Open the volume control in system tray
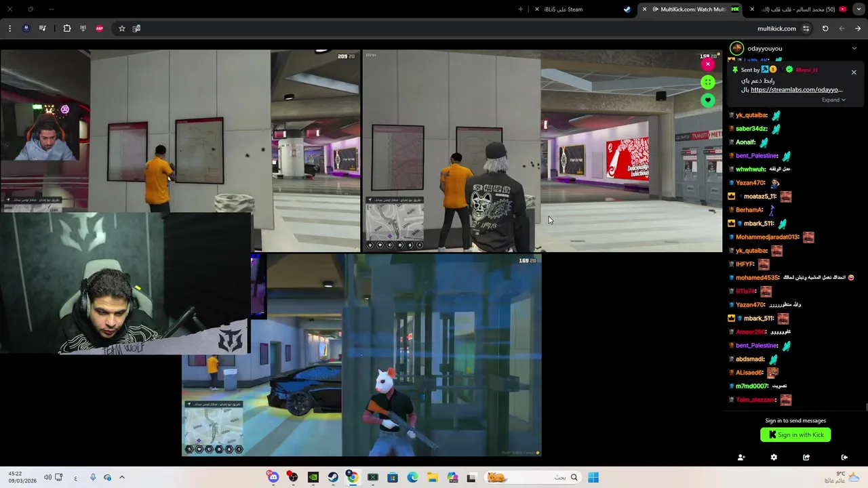The image size is (868, 488). (x=47, y=477)
